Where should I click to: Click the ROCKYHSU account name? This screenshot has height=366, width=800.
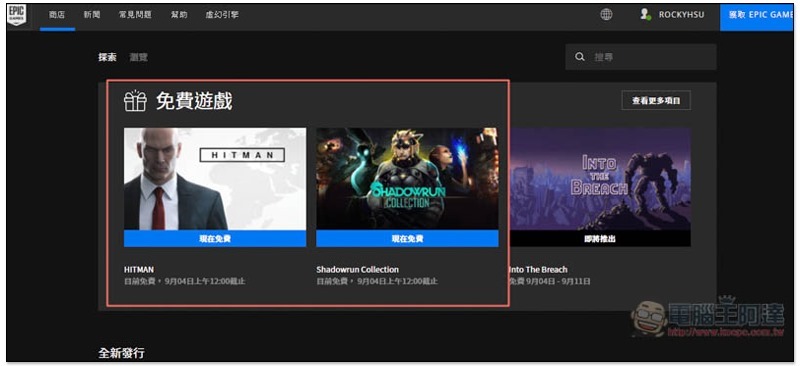[681, 15]
